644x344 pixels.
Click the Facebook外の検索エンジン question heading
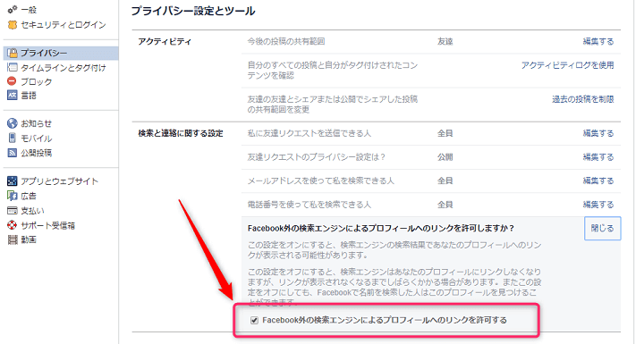click(381, 228)
